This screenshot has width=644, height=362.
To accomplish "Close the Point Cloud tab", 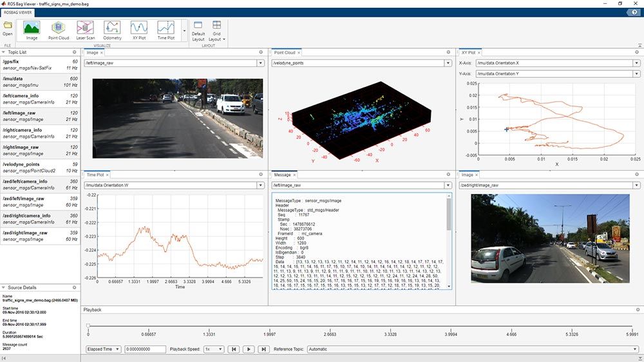I will pyautogui.click(x=299, y=53).
